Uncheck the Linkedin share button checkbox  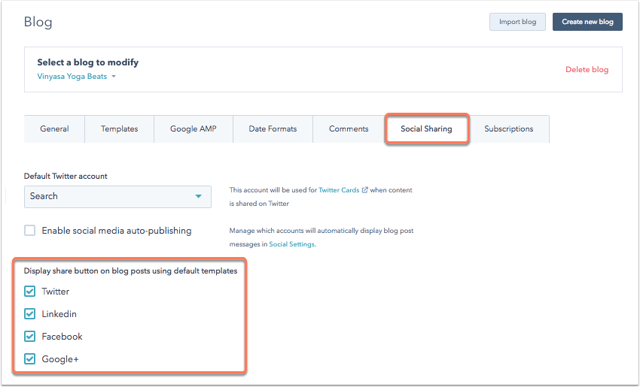30,314
